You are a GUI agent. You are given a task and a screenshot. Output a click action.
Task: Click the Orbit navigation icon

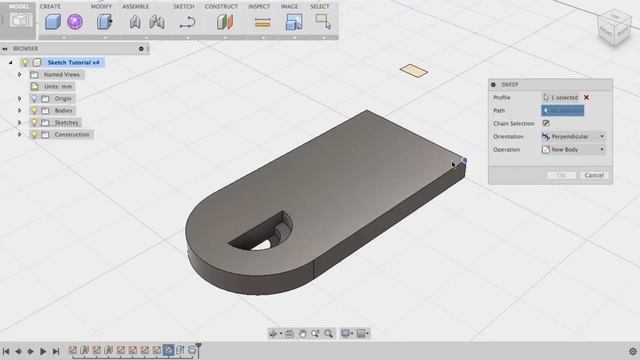[273, 334]
